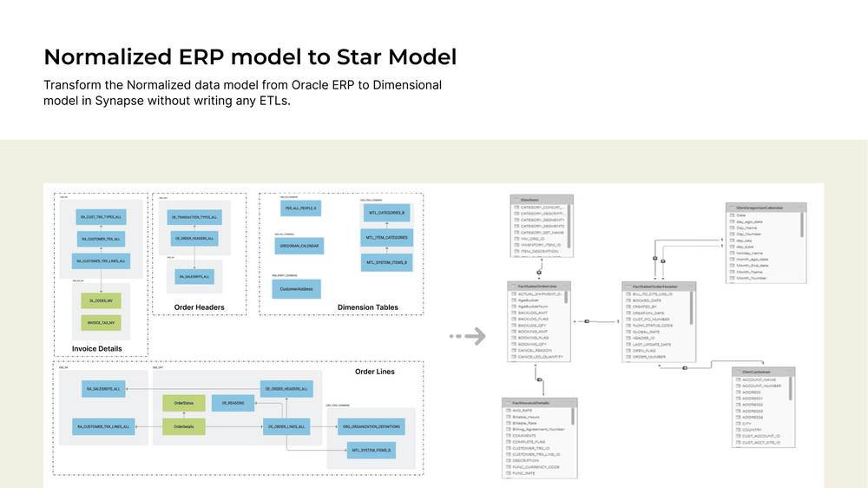
Task: Click the FactSalesOrderLine table header
Action: (x=539, y=287)
